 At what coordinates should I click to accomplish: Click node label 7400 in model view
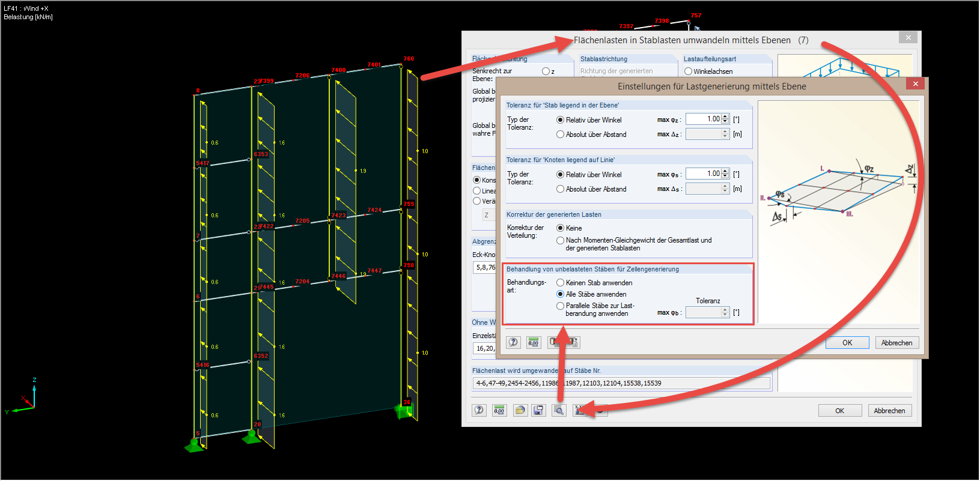[338, 70]
